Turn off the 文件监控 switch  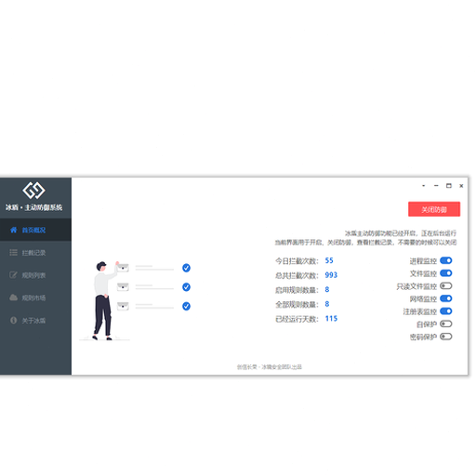446,273
